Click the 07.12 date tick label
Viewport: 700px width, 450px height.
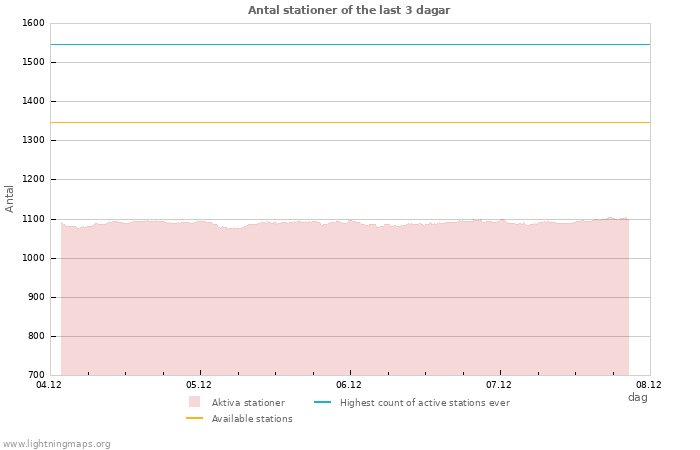[x=499, y=384]
